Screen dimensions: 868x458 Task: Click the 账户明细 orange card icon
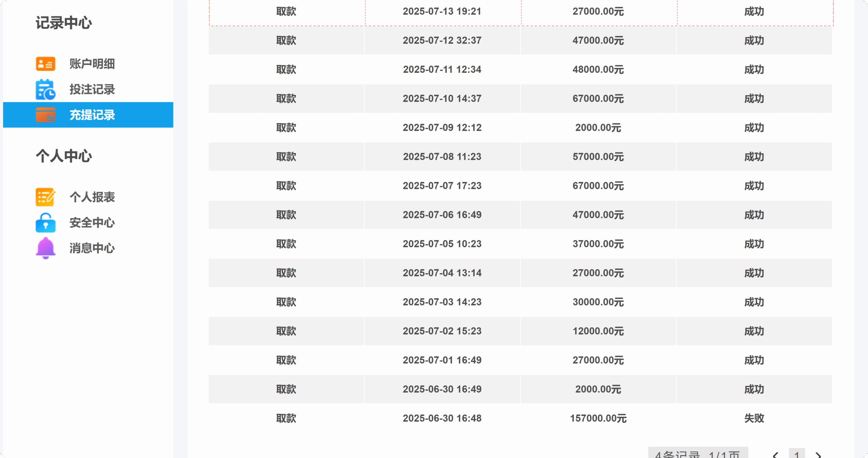click(x=45, y=64)
